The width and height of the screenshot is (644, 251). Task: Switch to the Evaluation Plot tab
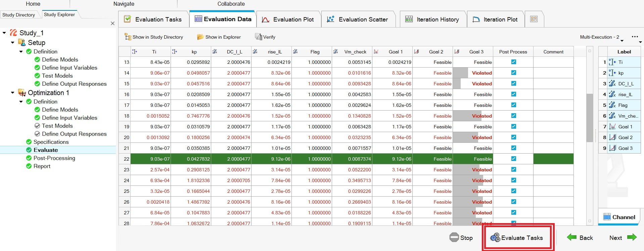(x=288, y=19)
